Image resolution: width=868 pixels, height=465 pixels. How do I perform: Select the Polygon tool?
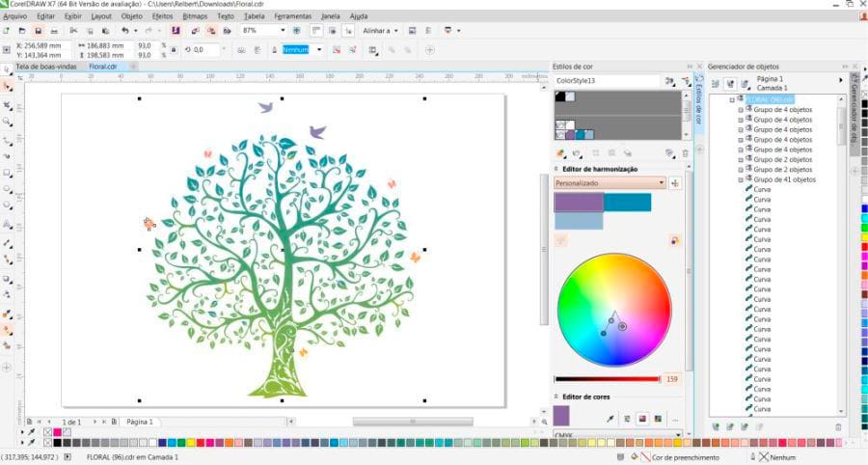point(7,205)
